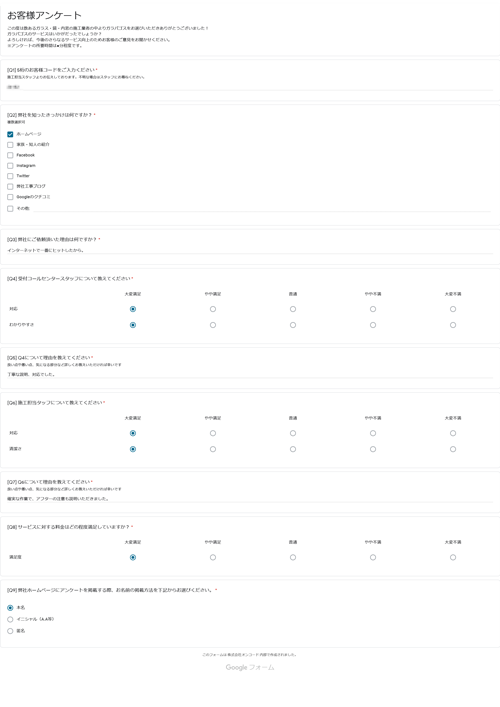Select やや満足 for Q4 対応 row
This screenshot has height=707, width=500.
(213, 309)
